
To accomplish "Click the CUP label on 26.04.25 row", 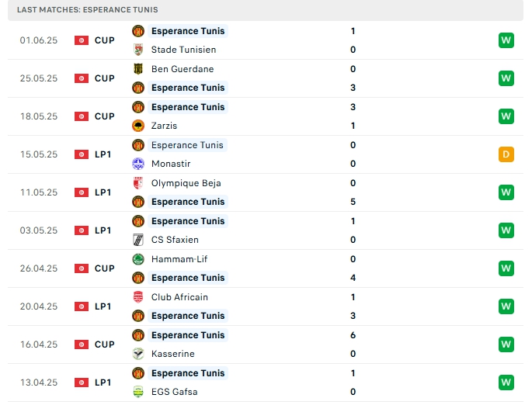I will coord(105,268).
